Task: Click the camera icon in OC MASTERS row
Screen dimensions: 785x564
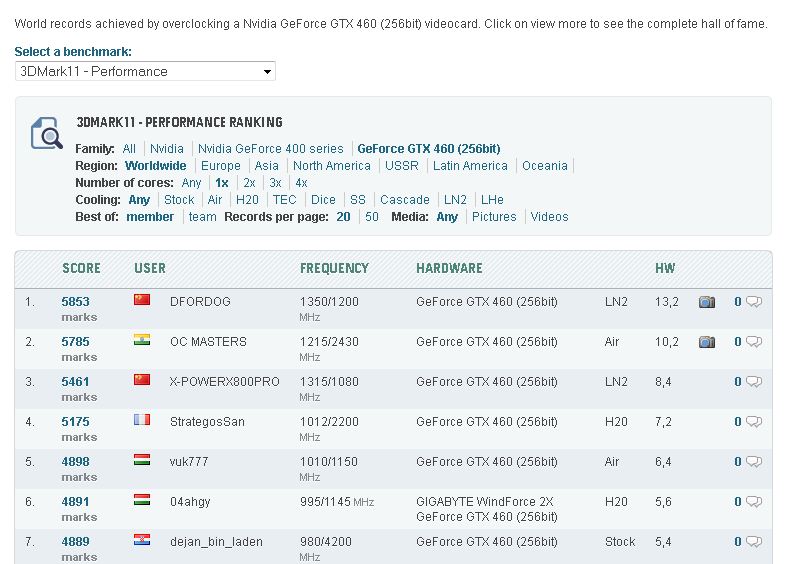Action: [706, 342]
